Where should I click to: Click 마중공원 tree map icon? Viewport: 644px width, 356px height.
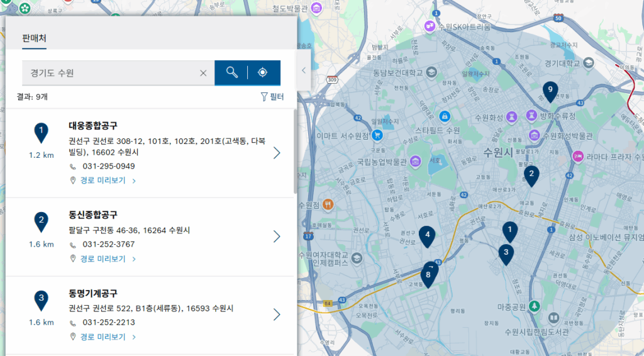click(x=534, y=306)
